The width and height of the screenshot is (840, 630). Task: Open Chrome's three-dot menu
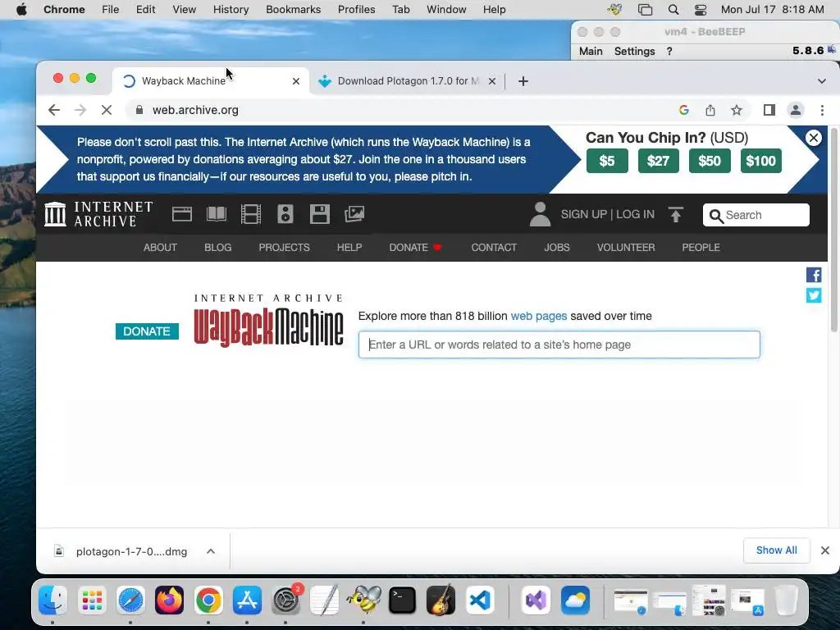pyautogui.click(x=822, y=110)
